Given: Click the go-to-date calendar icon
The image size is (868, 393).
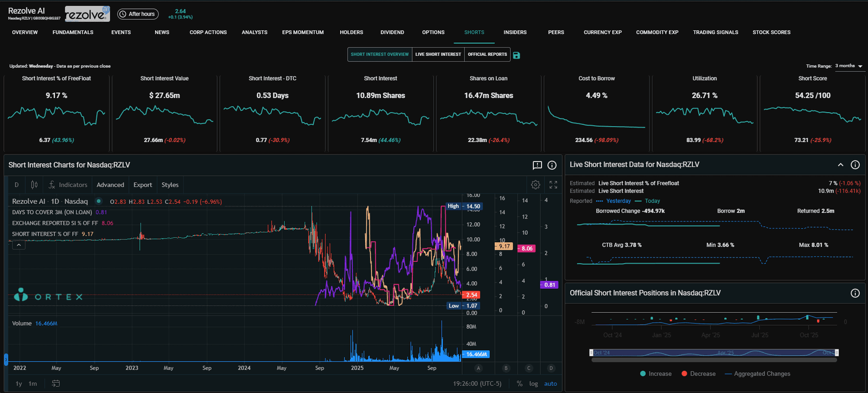Looking at the screenshot, I should click(x=55, y=384).
